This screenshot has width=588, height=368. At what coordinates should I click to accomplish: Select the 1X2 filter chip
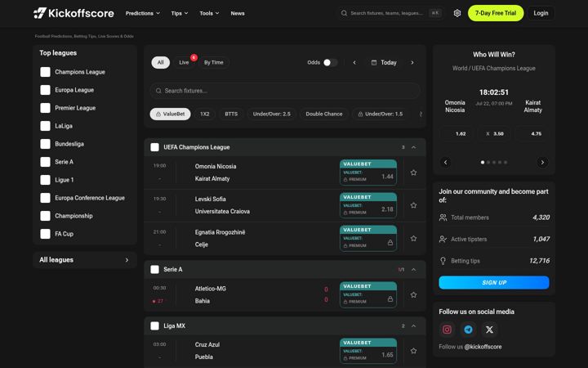tap(205, 114)
